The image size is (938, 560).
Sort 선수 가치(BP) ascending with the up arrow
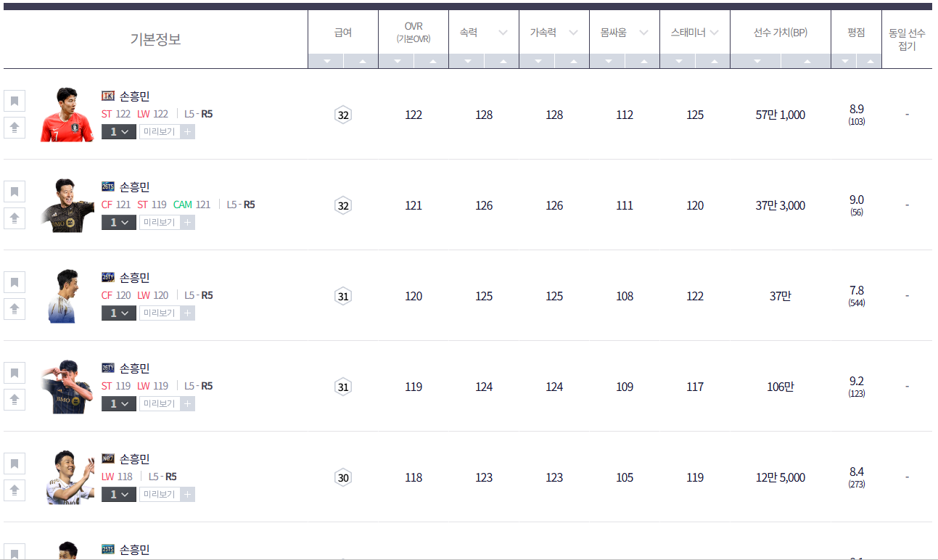click(x=806, y=62)
